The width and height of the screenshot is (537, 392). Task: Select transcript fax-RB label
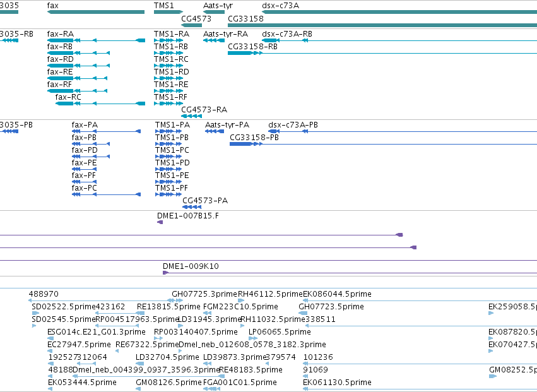[x=60, y=47]
